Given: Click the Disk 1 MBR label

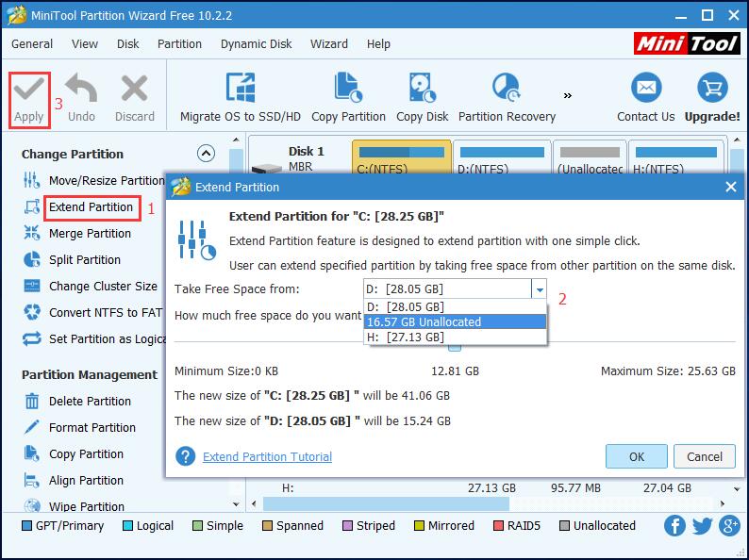Looking at the screenshot, I should click(x=307, y=158).
